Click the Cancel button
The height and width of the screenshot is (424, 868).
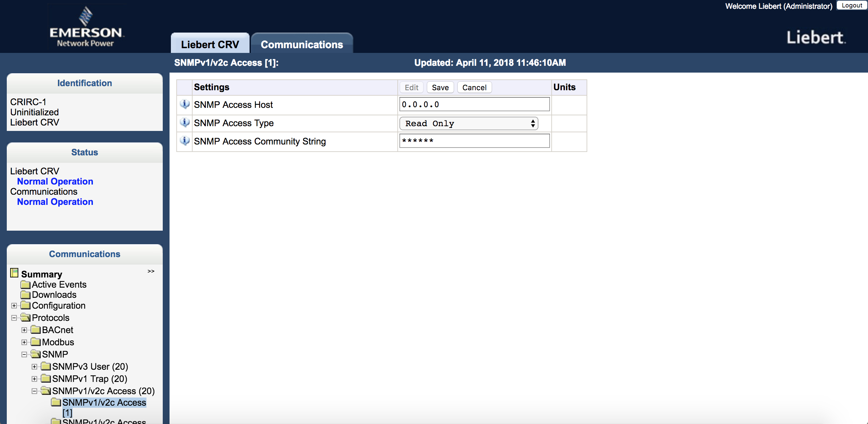tap(474, 88)
